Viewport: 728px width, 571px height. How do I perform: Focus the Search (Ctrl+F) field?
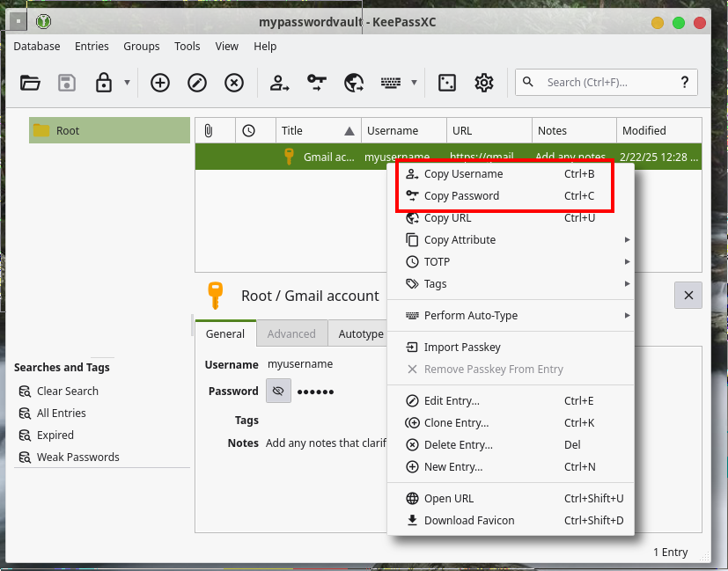pyautogui.click(x=606, y=83)
